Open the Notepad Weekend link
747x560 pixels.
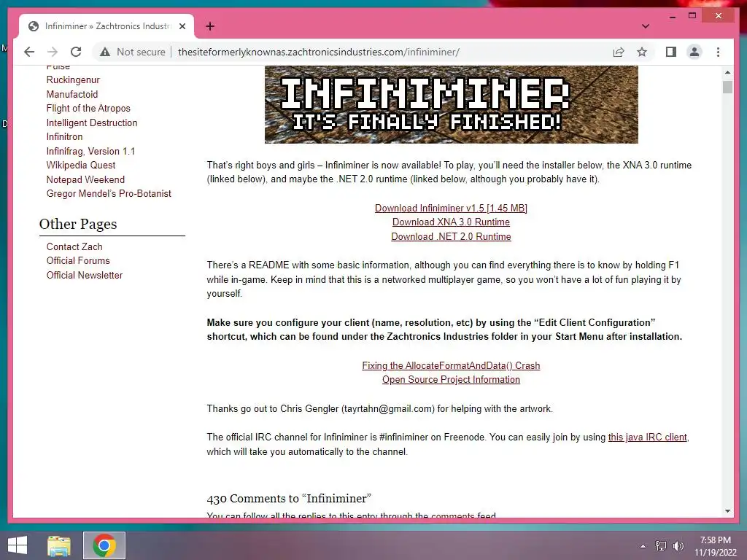pyautogui.click(x=85, y=179)
